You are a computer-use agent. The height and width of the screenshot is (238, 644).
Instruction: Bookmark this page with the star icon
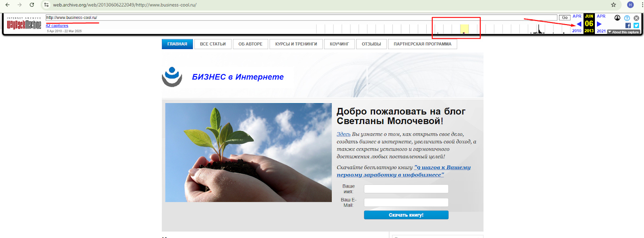613,5
